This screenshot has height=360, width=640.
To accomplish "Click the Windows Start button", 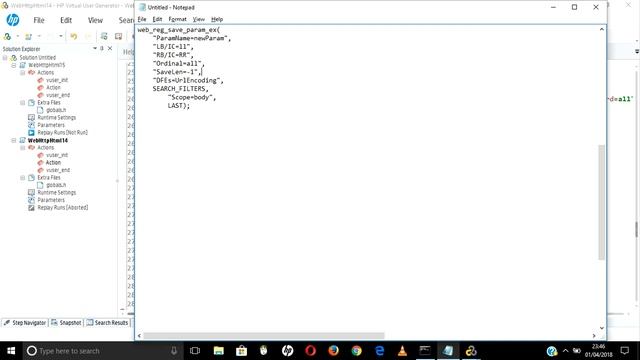I will (11, 351).
